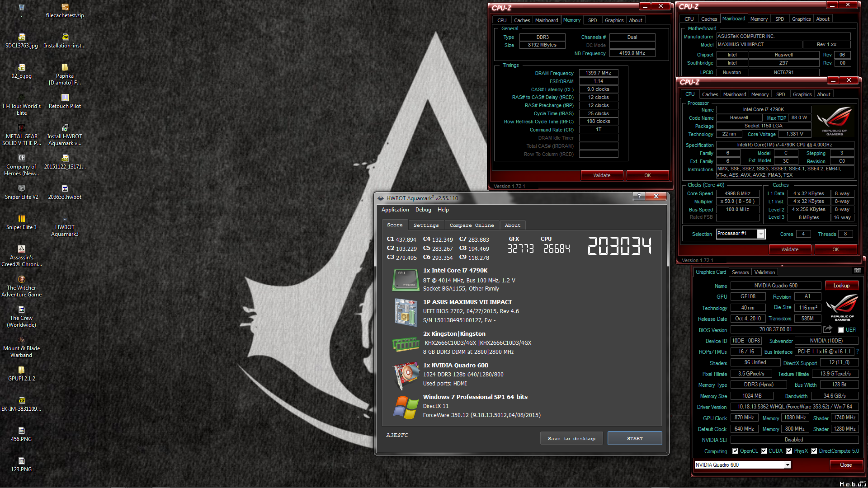Toggle the CUDA checkbox
This screenshot has width=868, height=488.
coord(764,451)
